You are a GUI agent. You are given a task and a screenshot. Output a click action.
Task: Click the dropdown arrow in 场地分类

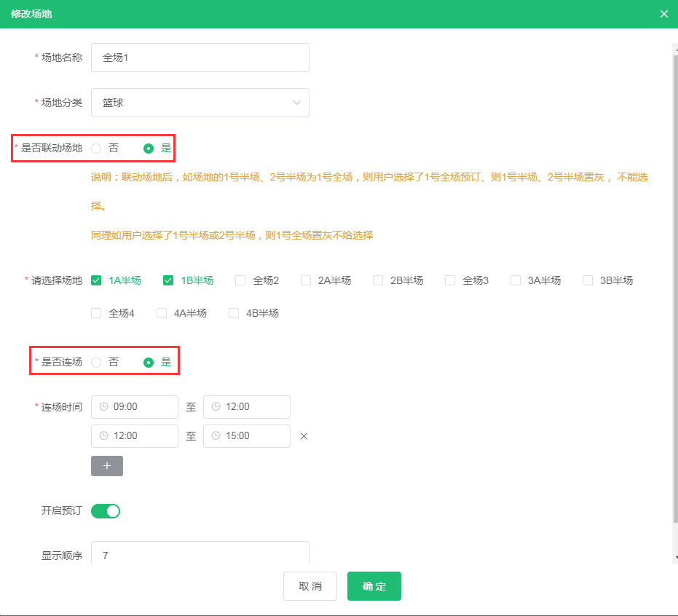click(296, 103)
